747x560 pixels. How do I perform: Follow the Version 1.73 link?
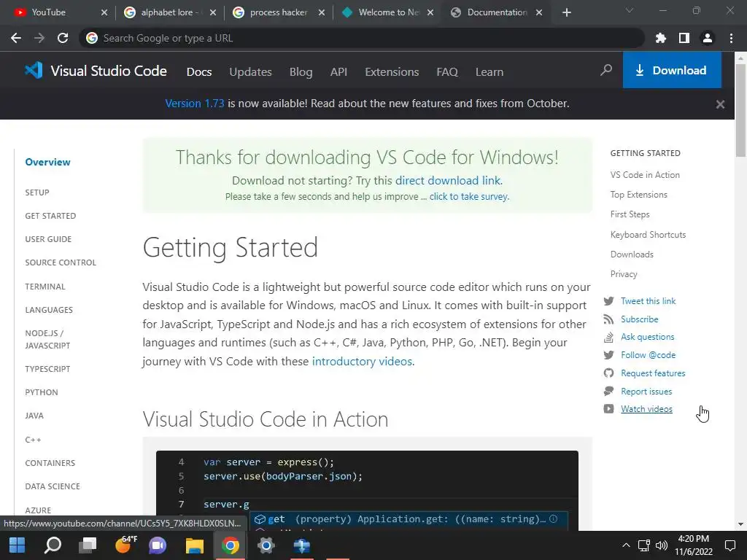coord(194,104)
